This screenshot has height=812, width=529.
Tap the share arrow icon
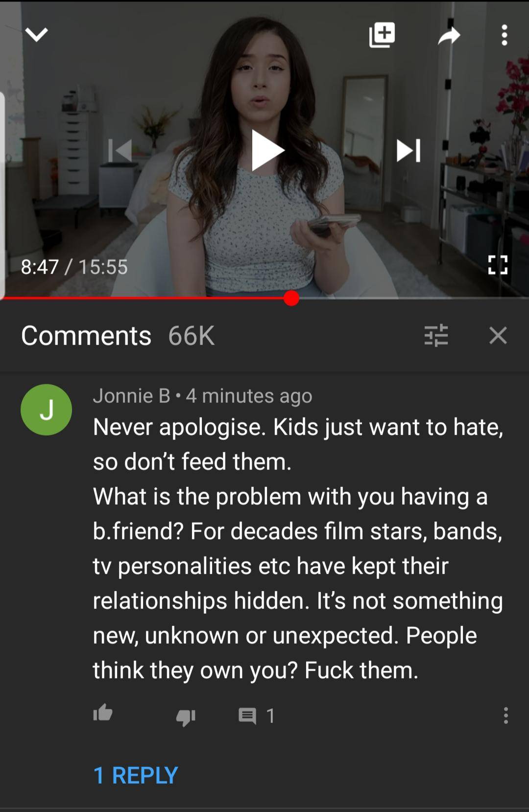pos(449,35)
